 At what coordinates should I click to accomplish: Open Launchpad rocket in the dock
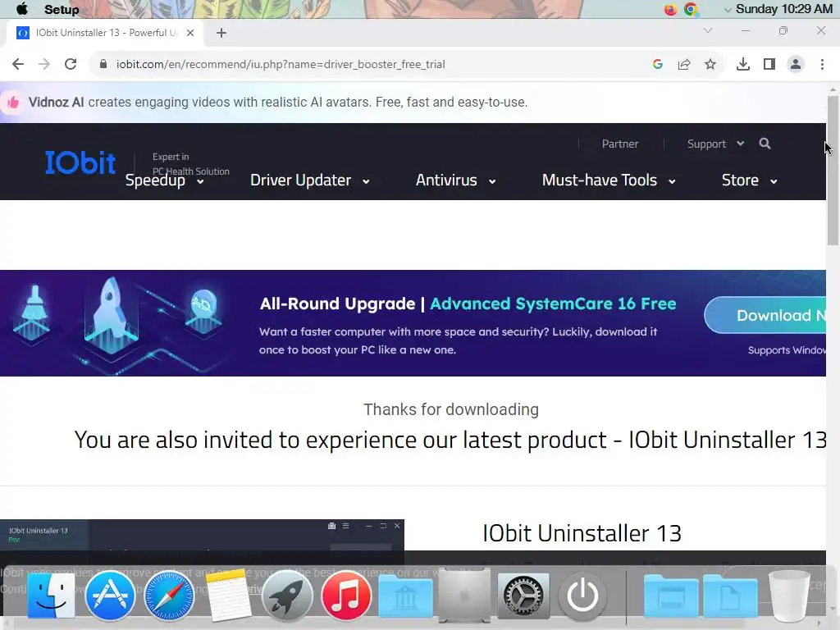point(287,596)
